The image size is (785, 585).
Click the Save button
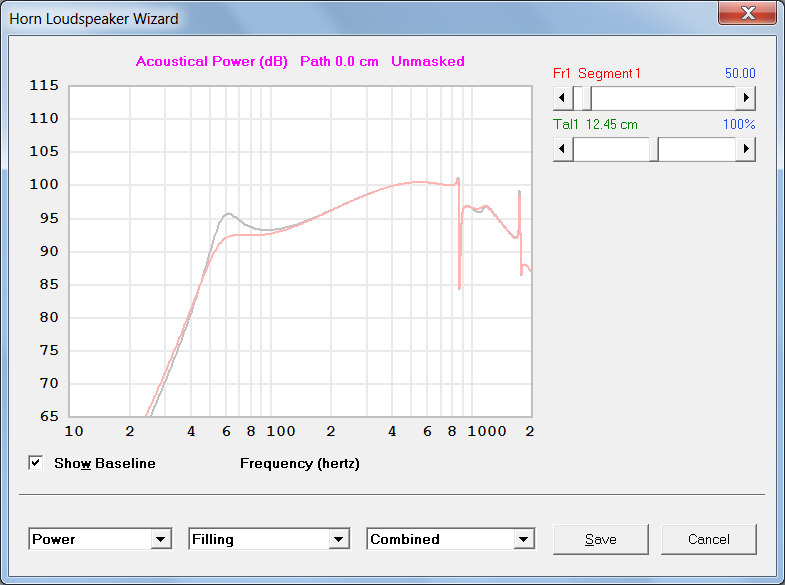click(x=601, y=539)
